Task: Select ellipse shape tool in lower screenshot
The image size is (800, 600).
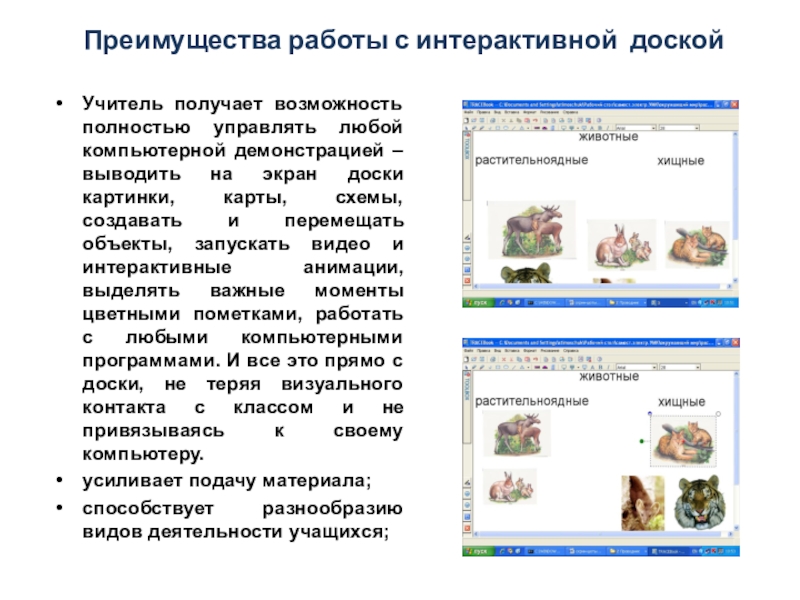Action: 506,367
